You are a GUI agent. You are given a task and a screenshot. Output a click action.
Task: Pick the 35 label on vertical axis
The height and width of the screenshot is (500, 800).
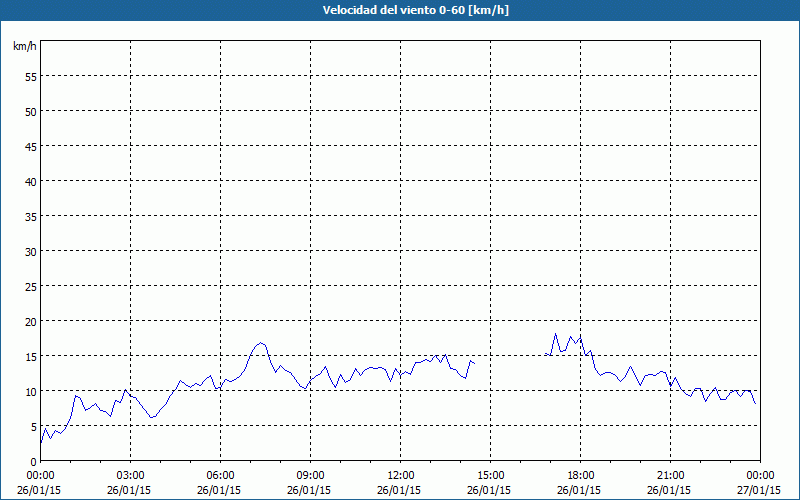(30, 216)
